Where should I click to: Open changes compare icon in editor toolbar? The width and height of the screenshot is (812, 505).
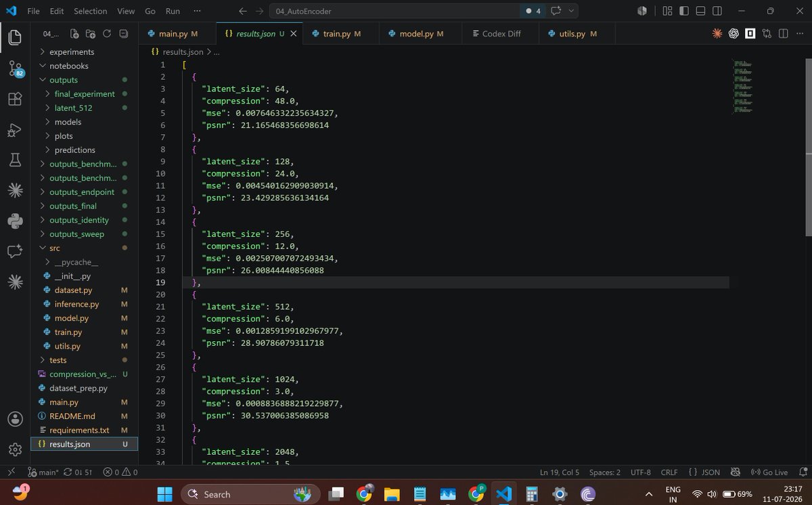[x=767, y=34]
